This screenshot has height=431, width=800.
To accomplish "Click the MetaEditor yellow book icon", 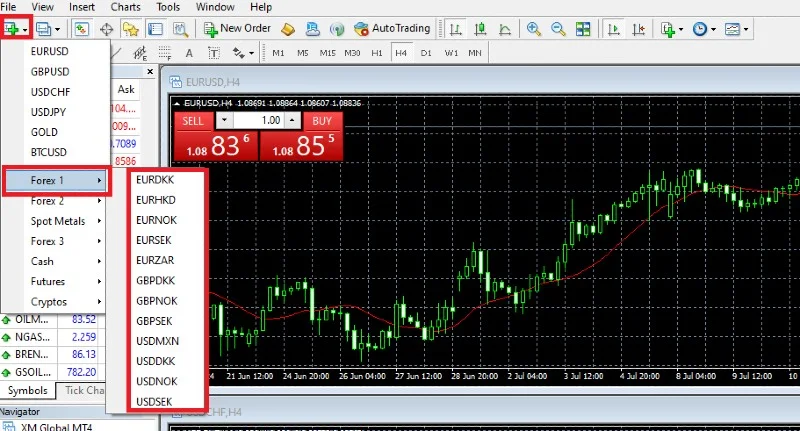I will point(288,29).
